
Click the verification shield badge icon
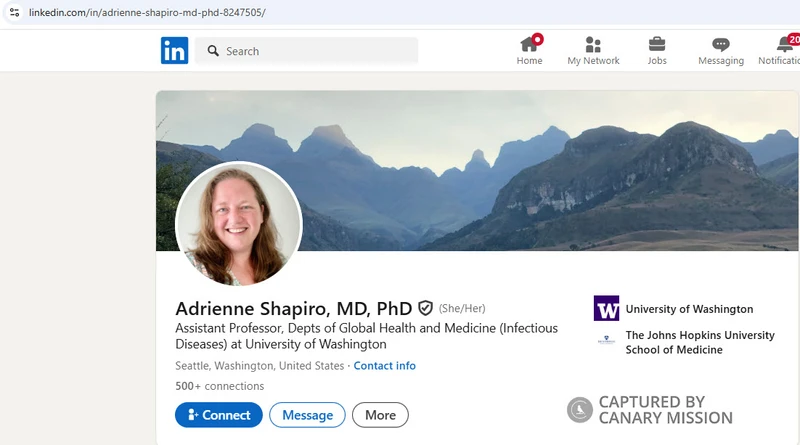(x=426, y=308)
